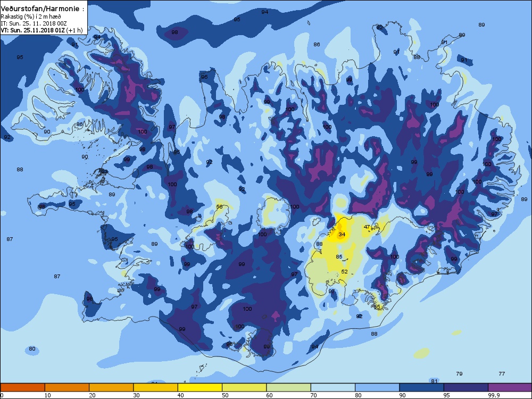532x399 pixels.
Task: Click the humidity value 81 above the legend
Action: coord(434,381)
